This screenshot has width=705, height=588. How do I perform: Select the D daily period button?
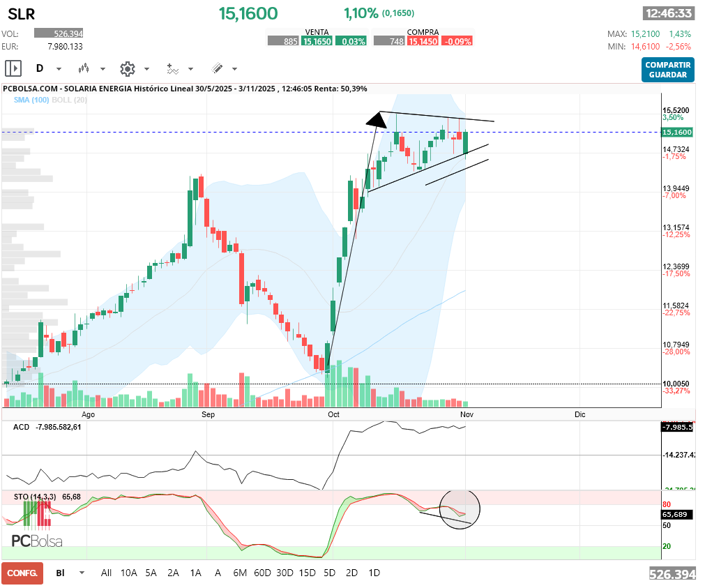pos(40,68)
